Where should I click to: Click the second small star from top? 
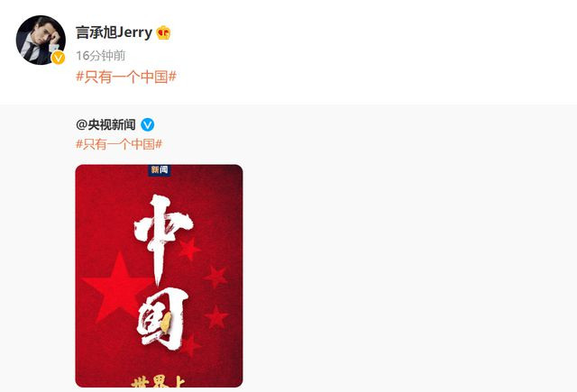215,276
